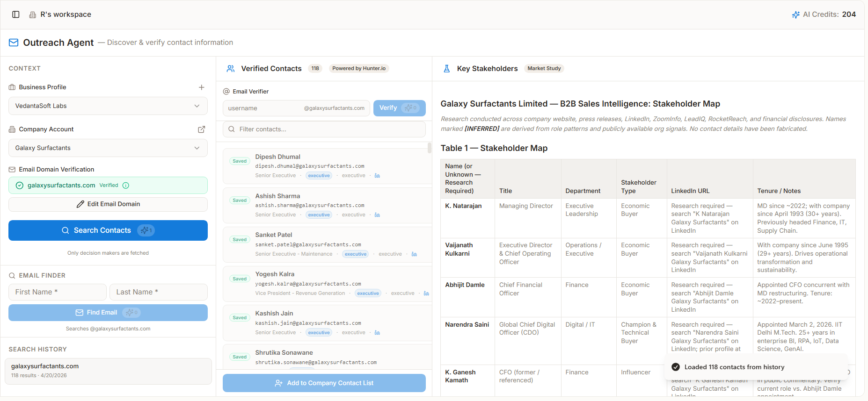Open galaxysurfactants.com search history entry
The width and height of the screenshot is (868, 401).
[x=108, y=371]
